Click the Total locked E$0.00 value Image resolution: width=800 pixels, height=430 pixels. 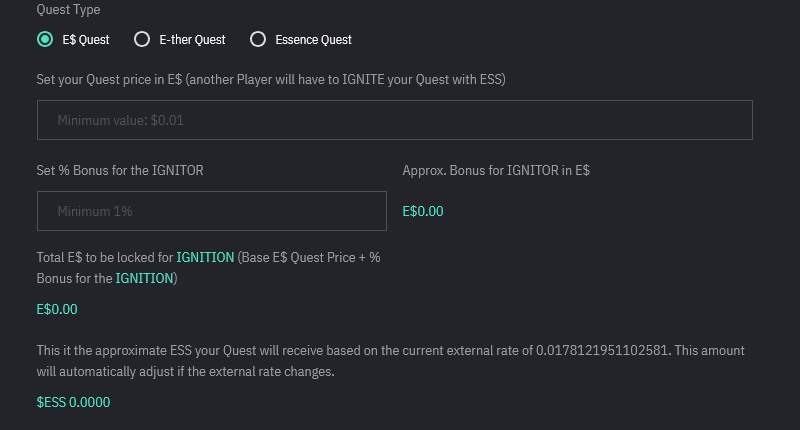point(57,309)
